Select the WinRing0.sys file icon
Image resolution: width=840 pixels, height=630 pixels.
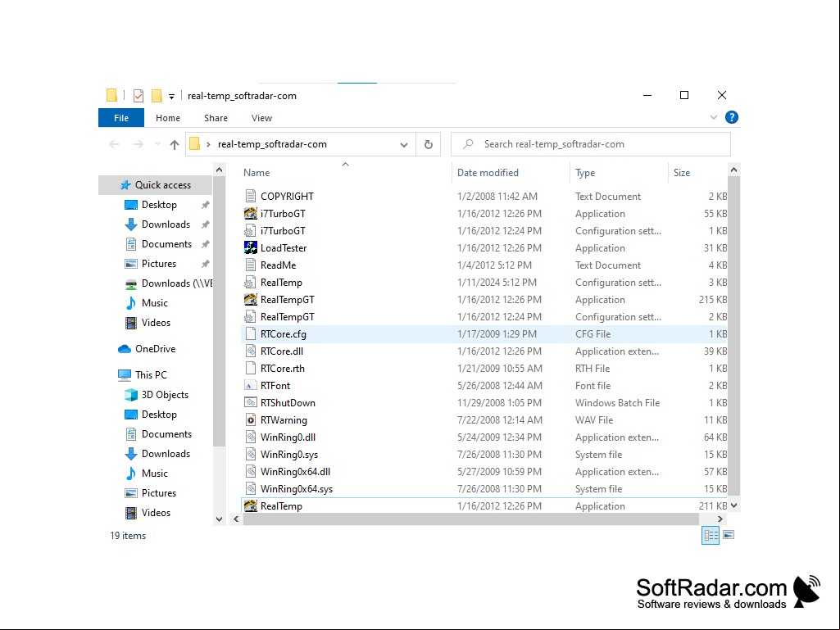(250, 455)
